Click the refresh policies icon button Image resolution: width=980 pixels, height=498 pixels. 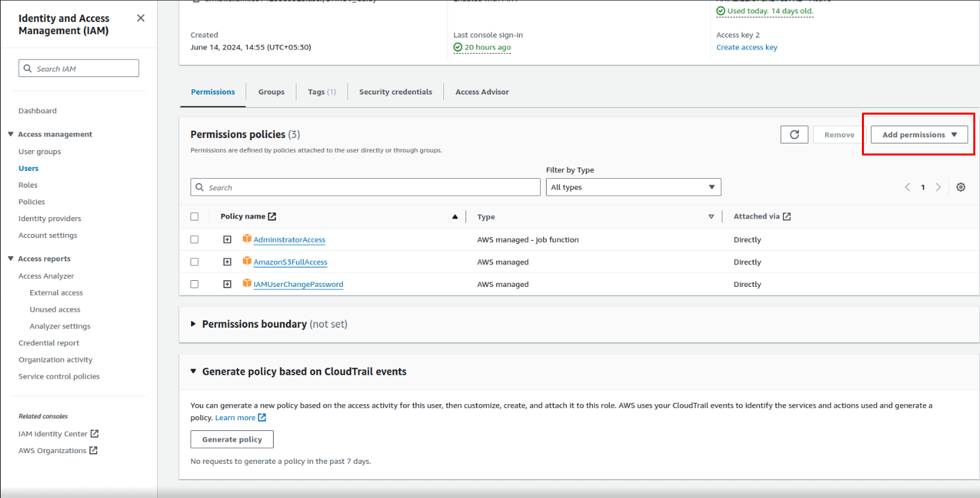(x=794, y=135)
